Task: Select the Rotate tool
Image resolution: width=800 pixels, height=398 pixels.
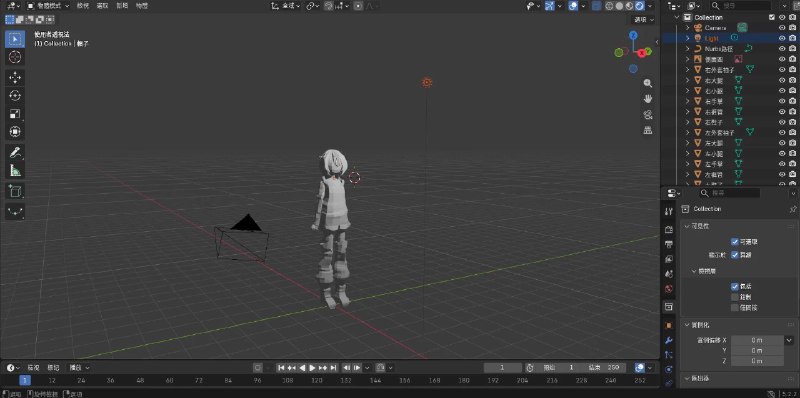Action: tap(15, 95)
